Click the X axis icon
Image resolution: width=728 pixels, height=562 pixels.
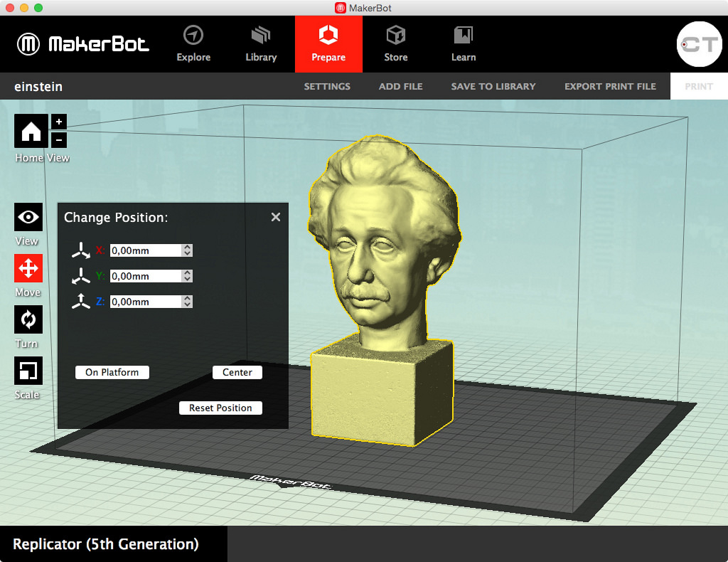point(81,250)
